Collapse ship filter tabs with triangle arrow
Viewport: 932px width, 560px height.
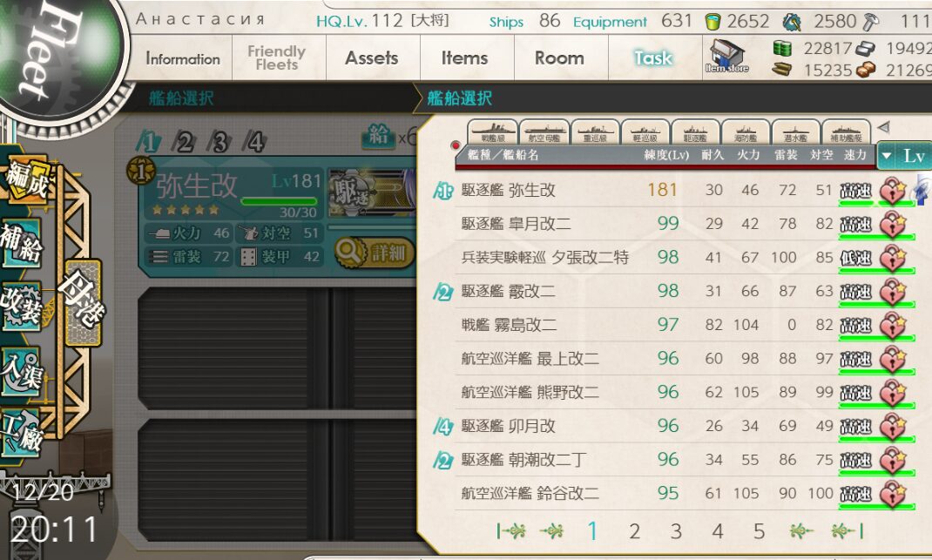click(x=883, y=126)
